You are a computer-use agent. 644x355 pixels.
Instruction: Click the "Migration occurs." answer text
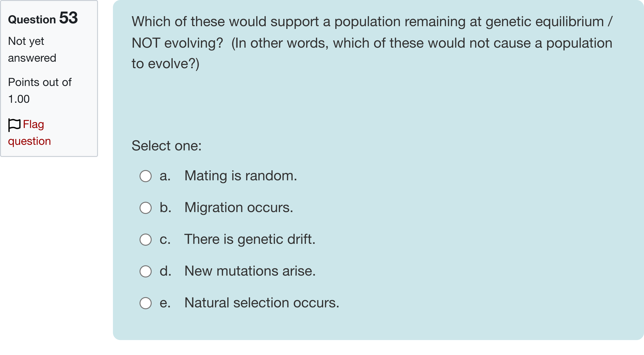click(x=238, y=207)
